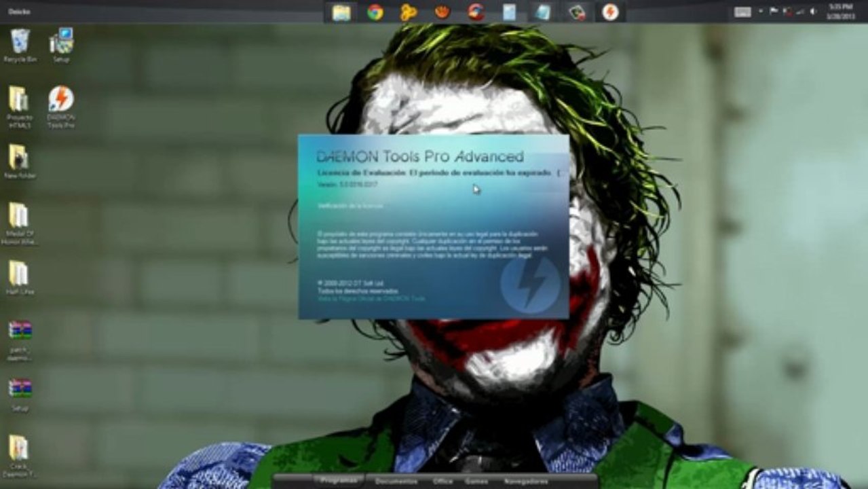Click the orange round icon in dock
868x489 pixels.
point(442,12)
